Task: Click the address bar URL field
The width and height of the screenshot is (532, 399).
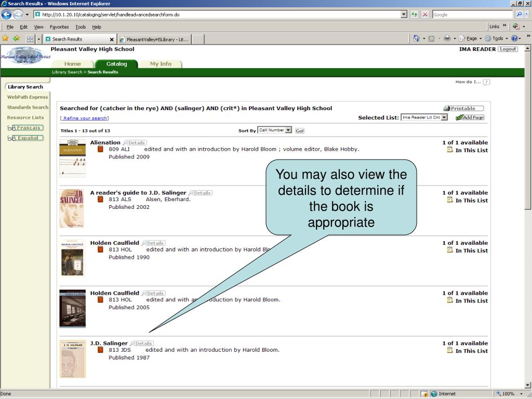Action: click(217, 15)
